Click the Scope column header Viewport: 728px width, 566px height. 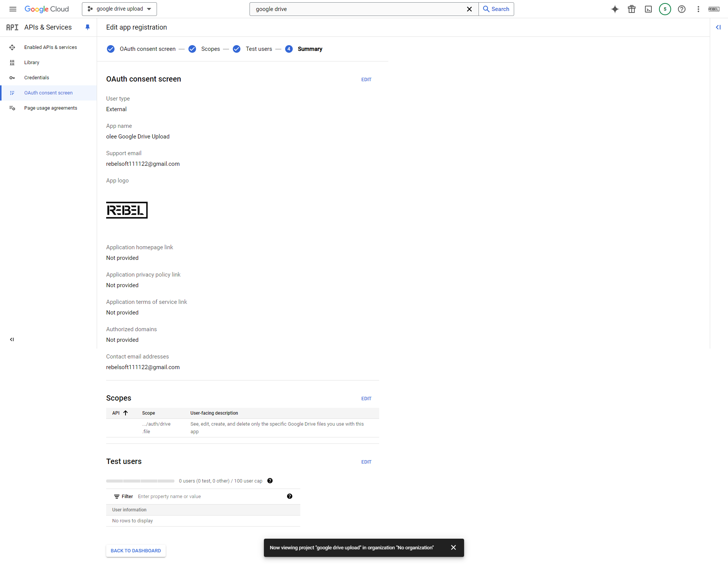[149, 413]
